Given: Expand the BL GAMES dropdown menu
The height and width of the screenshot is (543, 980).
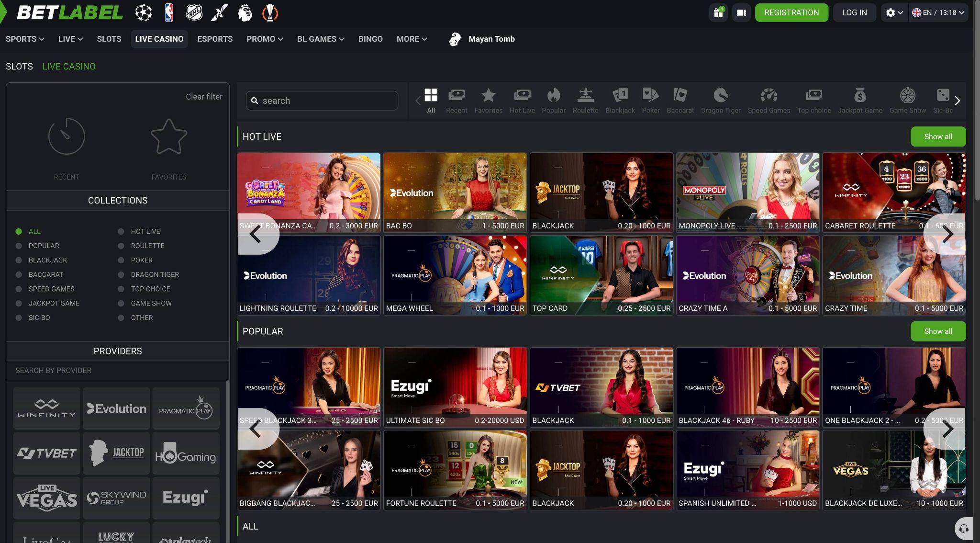Looking at the screenshot, I should pos(321,39).
